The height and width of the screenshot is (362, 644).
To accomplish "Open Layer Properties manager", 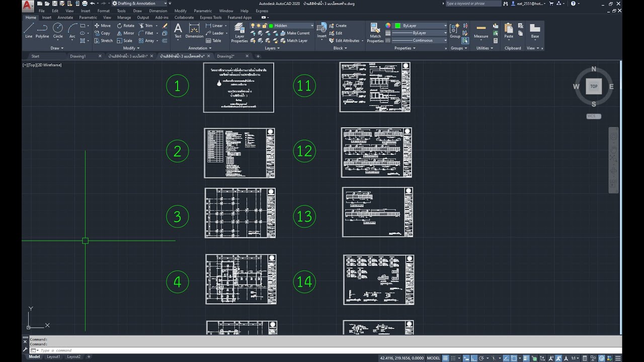I will 239,33.
